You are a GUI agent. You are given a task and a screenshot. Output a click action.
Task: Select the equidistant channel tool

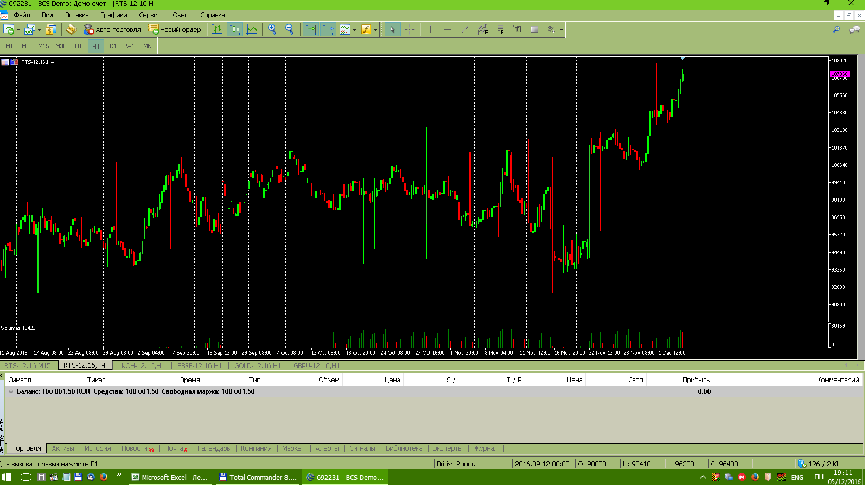pyautogui.click(x=482, y=29)
